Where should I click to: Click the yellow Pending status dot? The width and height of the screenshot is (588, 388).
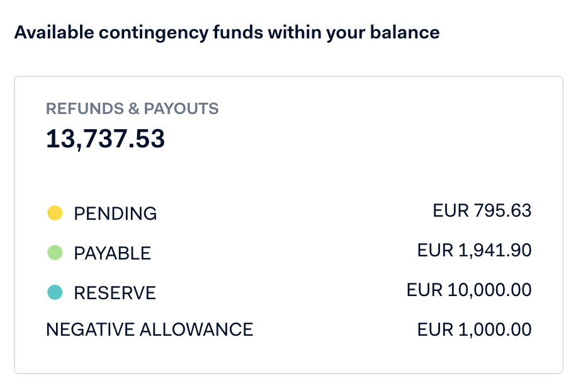pos(55,213)
